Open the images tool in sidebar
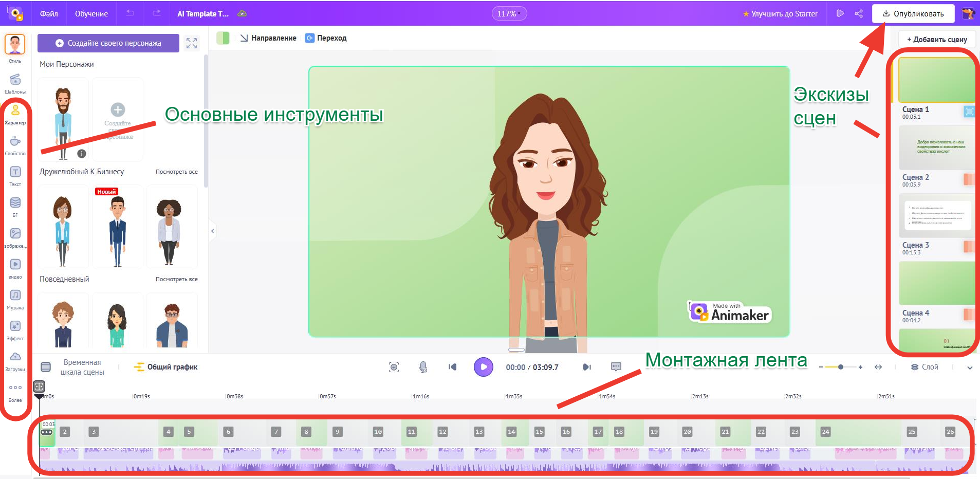Screen dimensions: 980x479 [x=15, y=237]
